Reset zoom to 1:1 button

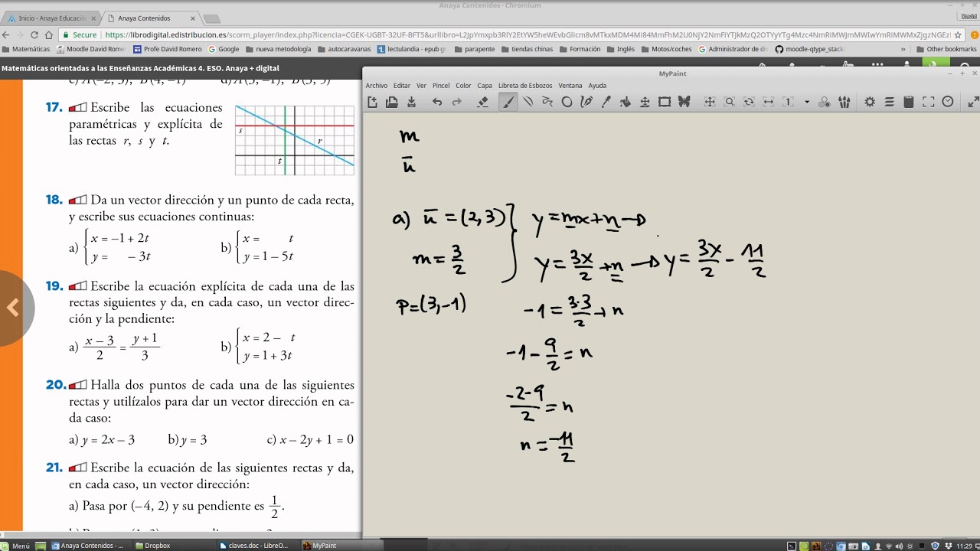click(789, 102)
